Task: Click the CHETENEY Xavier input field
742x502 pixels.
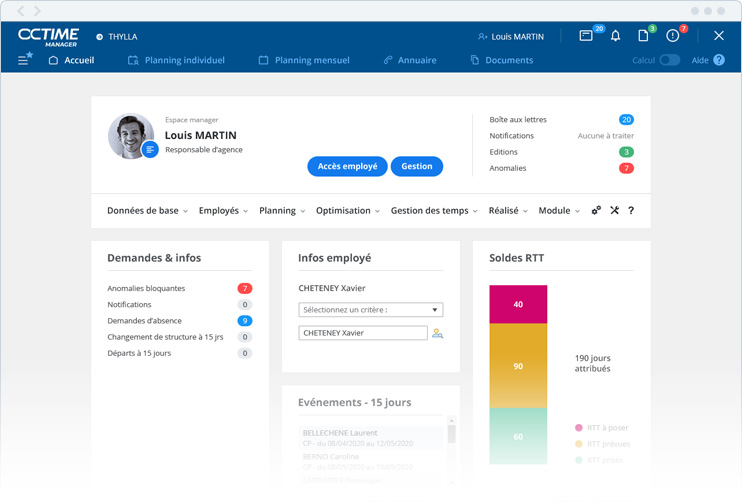Action: coord(362,333)
